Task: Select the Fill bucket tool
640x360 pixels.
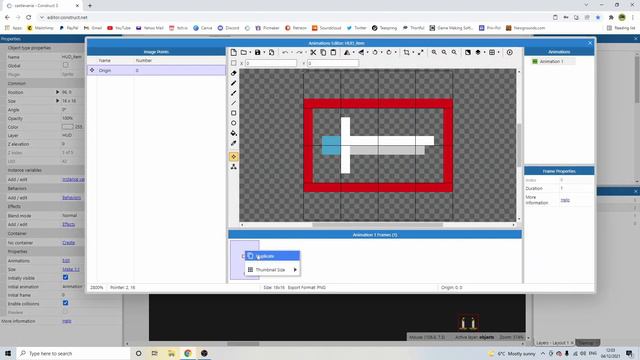Action: tap(233, 133)
